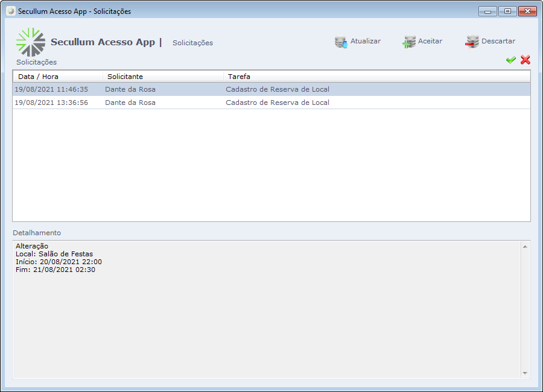Click the red X icon above list
Viewport: 543px width, 392px height.
[x=526, y=60]
